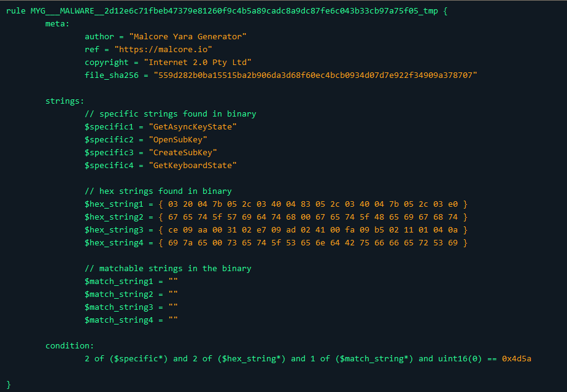
Task: Click the $hex_string3 variable name
Action: coord(114,229)
